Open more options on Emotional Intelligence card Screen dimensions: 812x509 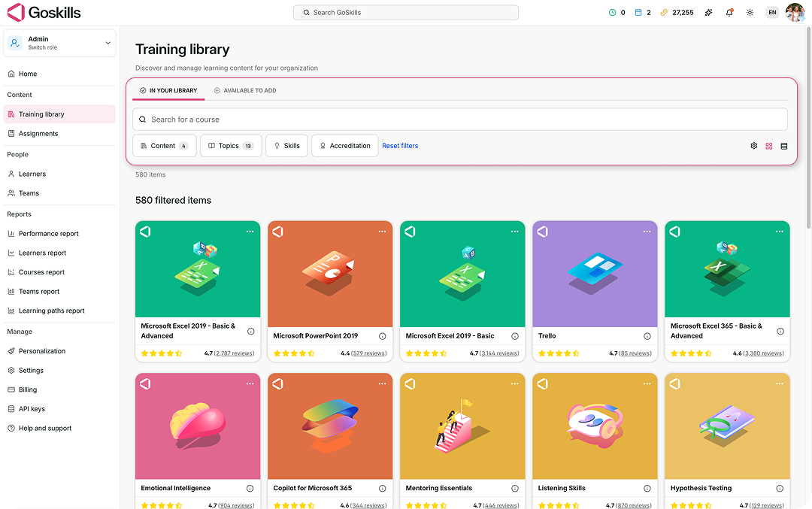click(250, 383)
